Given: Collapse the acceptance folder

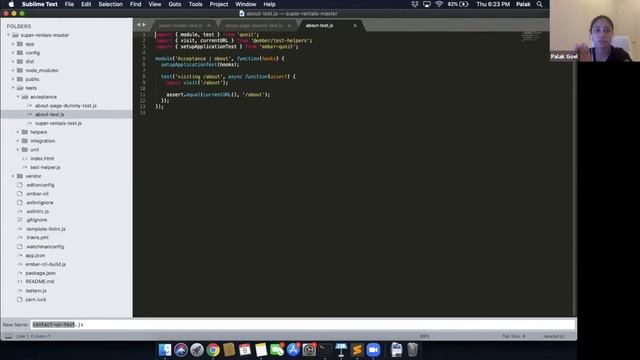Looking at the screenshot, I should pos(18,97).
